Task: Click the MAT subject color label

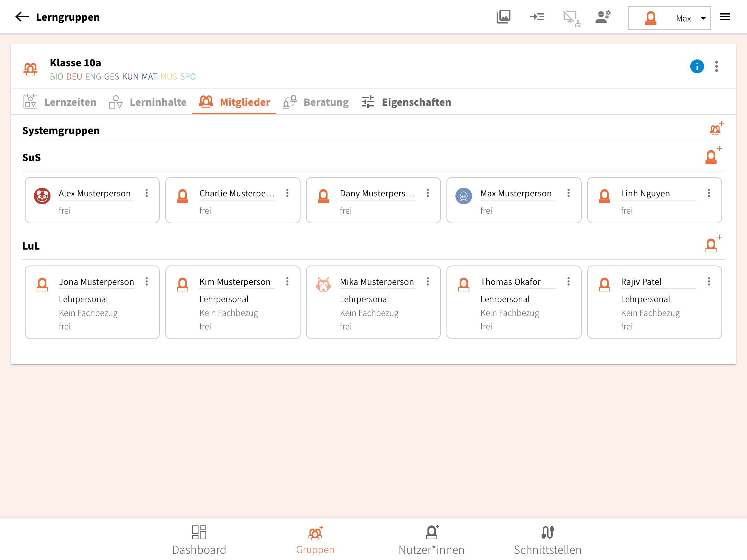Action: [x=149, y=77]
